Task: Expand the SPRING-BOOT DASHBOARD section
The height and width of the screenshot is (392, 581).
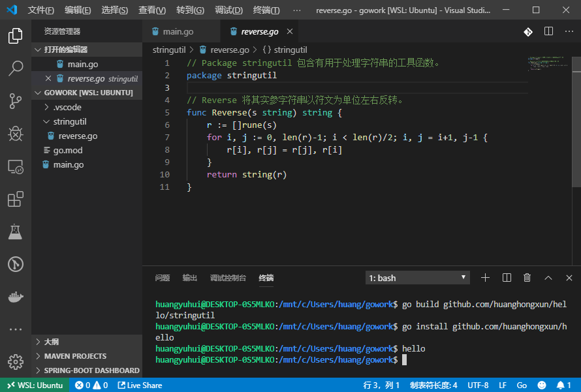Action: coord(87,370)
